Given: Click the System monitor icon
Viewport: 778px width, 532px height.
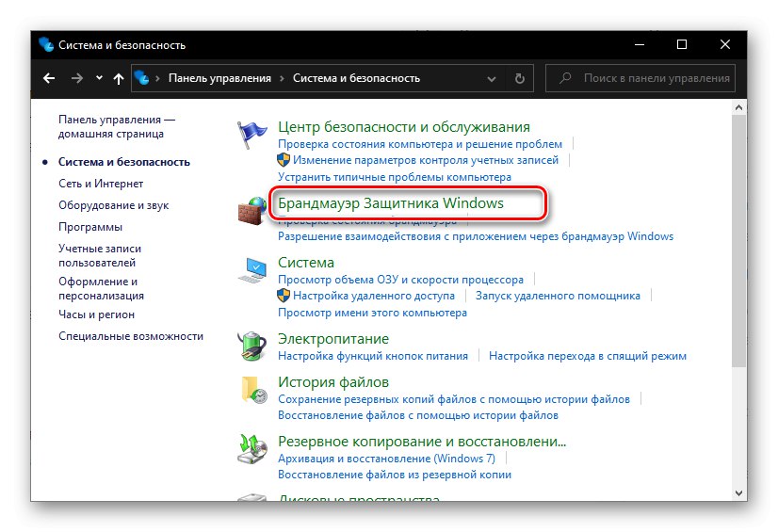Looking at the screenshot, I should tap(252, 270).
